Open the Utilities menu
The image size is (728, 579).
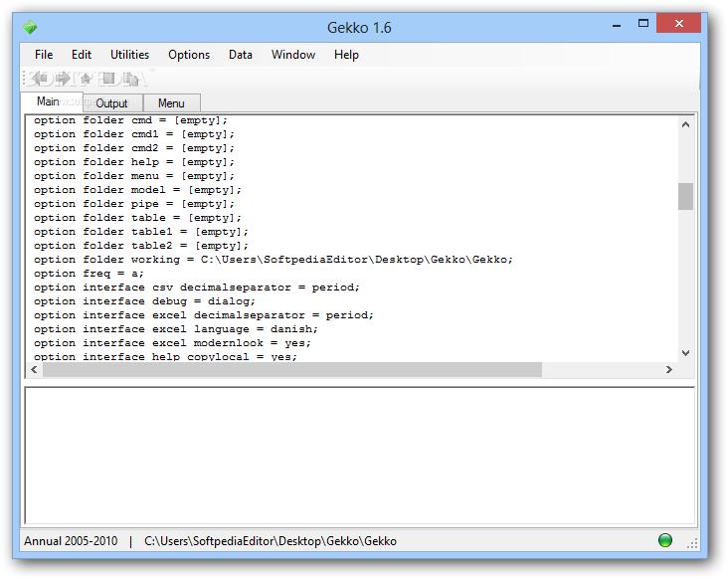(x=129, y=55)
